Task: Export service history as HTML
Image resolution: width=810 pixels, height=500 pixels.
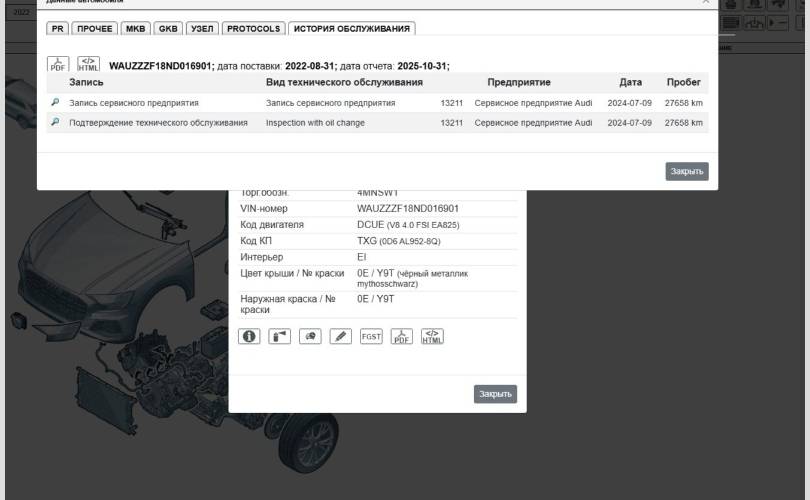Action: (x=88, y=64)
